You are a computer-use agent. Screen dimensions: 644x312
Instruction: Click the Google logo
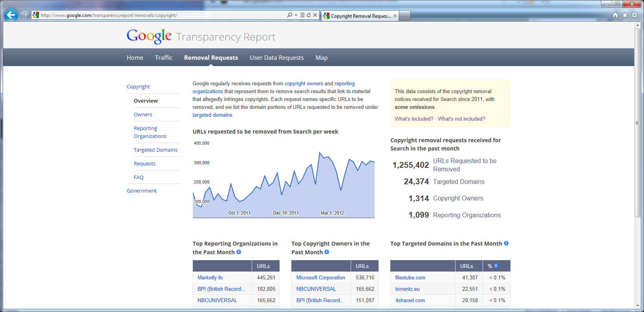pos(149,37)
